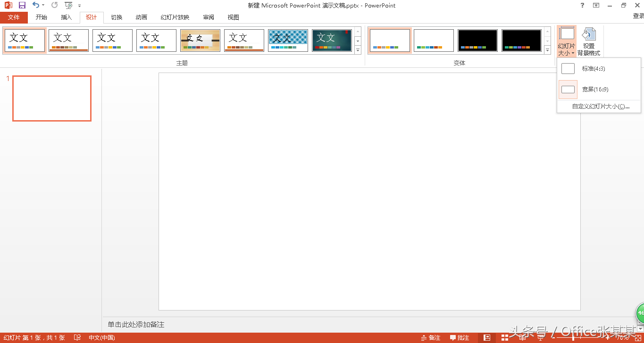Open 设置背景格式 background format
644x343 pixels.
click(589, 41)
